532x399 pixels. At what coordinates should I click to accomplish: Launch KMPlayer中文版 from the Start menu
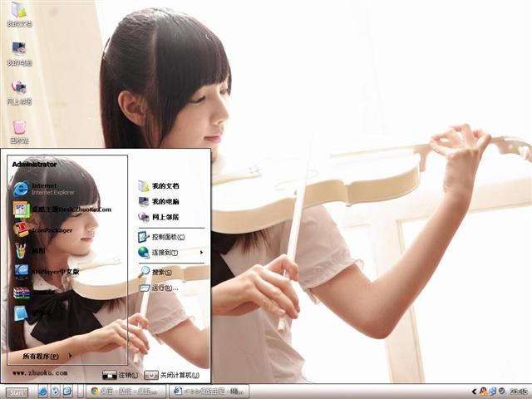coord(47,271)
